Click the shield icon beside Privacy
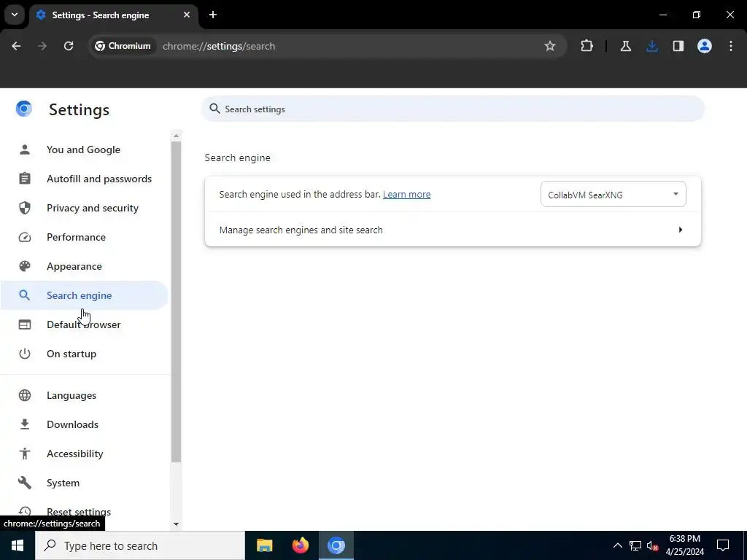This screenshot has height=560, width=747. click(x=25, y=208)
